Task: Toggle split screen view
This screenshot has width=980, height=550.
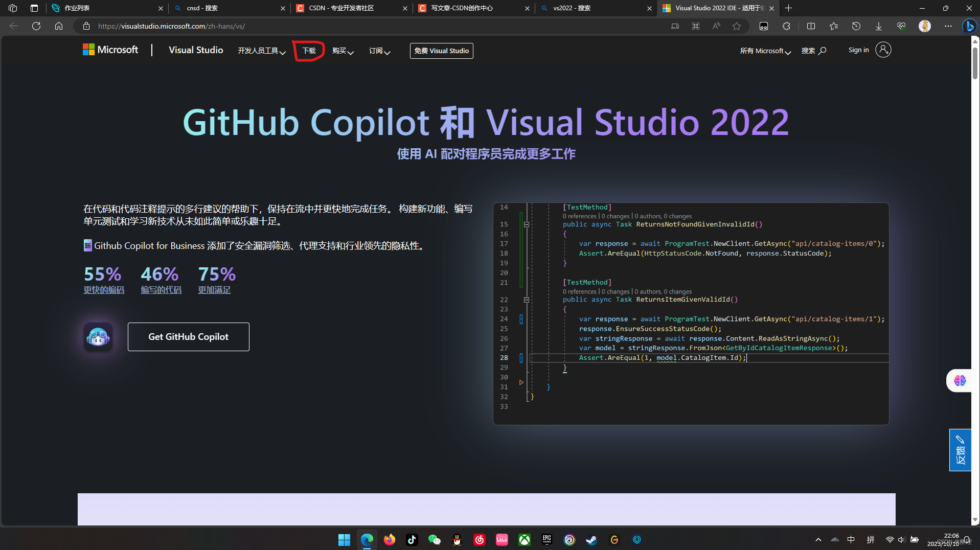Action: pyautogui.click(x=811, y=26)
